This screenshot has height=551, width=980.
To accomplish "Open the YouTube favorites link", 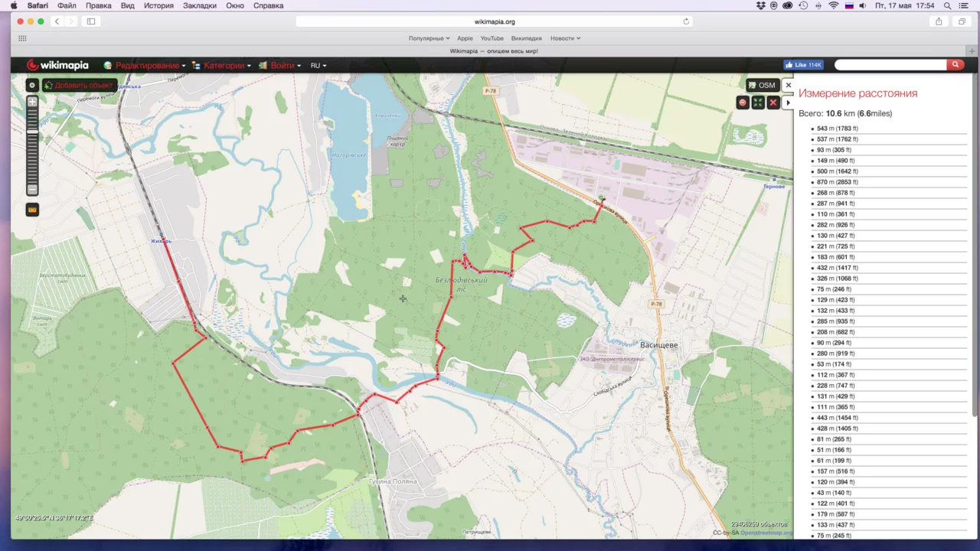I will coord(492,38).
